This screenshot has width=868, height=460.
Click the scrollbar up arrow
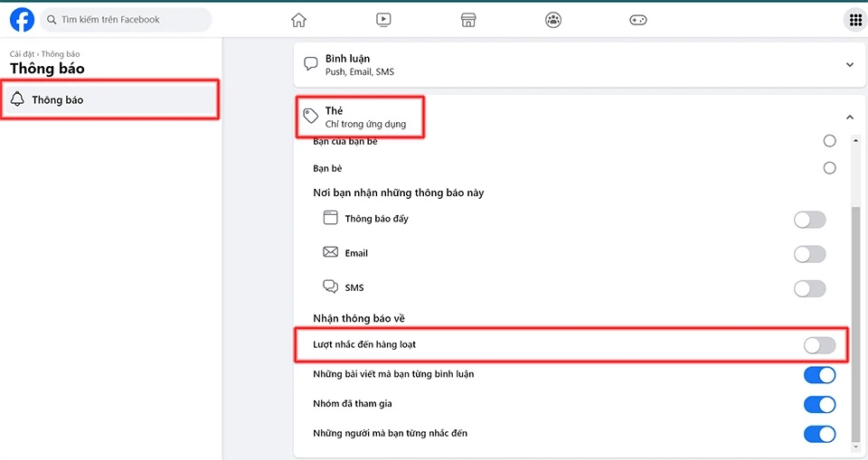pos(856,141)
